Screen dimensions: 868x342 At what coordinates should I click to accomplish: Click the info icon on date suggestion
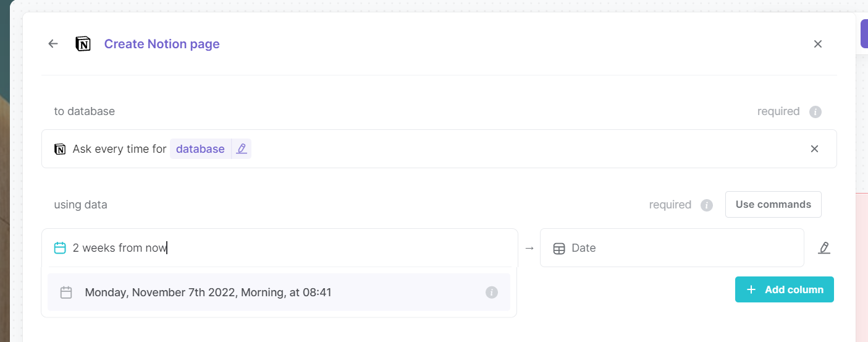coord(492,293)
